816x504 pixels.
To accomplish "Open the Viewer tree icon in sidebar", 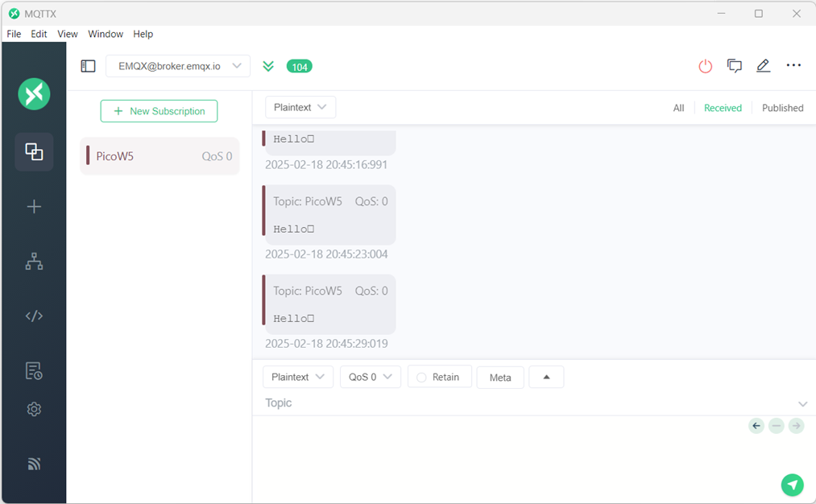I will click(x=34, y=261).
